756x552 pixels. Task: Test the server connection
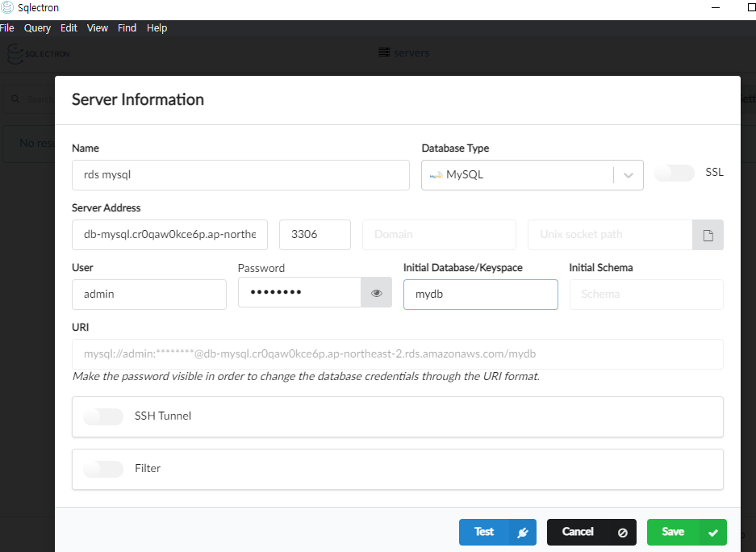(498, 533)
